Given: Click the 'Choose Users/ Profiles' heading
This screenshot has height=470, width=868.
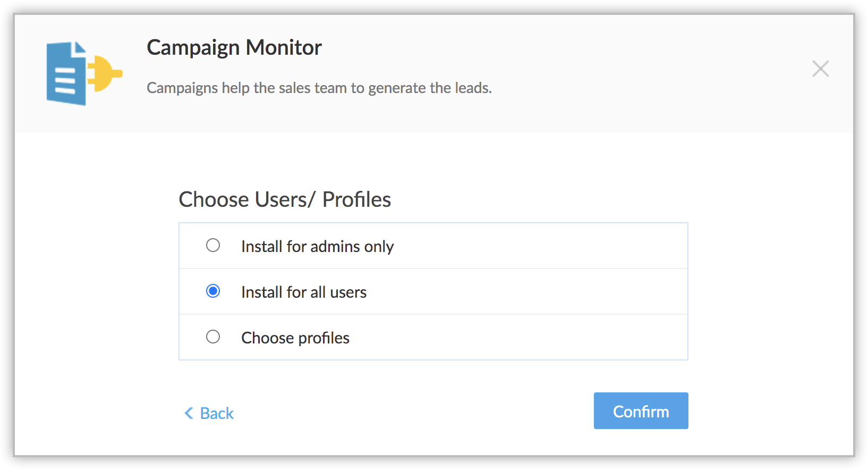Looking at the screenshot, I should coord(285,199).
